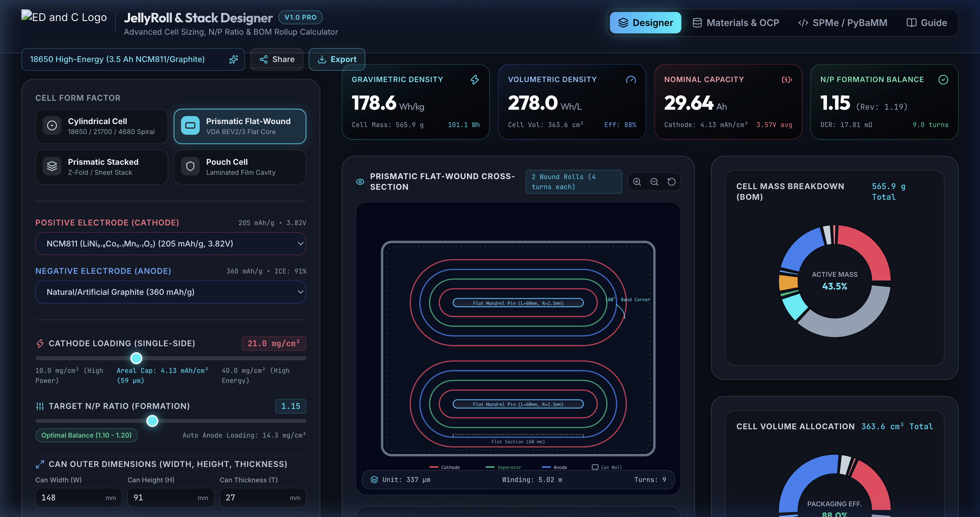
Task: Click the 'Eff: 88%' text
Action: pos(620,125)
